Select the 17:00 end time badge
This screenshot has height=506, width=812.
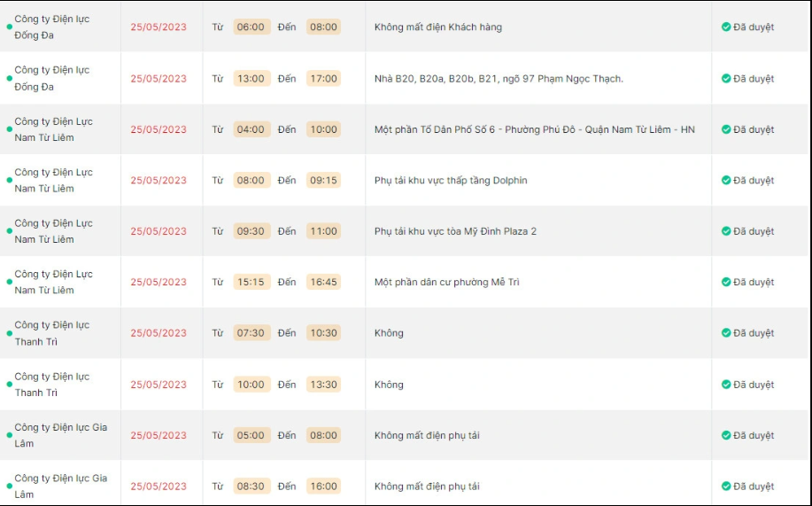(323, 79)
